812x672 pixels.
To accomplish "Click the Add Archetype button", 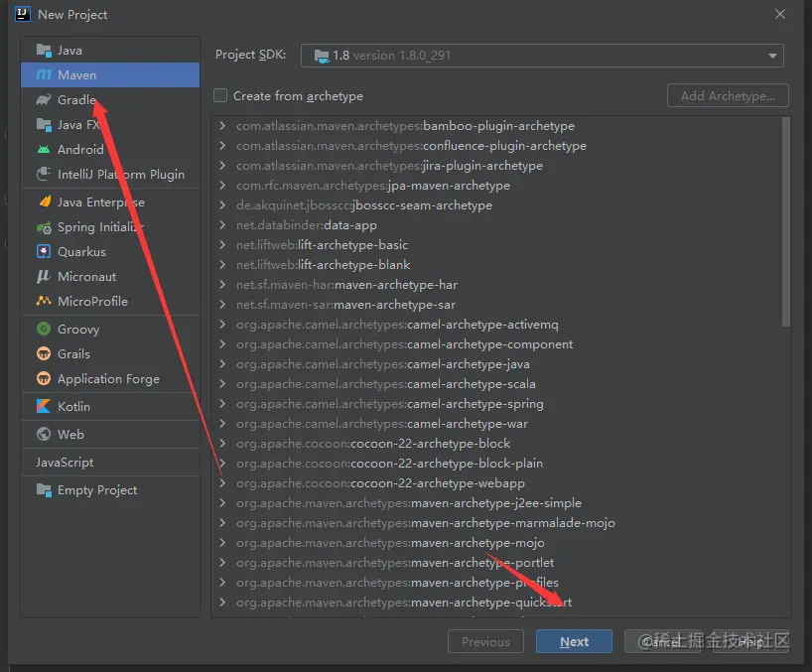I will pos(728,95).
